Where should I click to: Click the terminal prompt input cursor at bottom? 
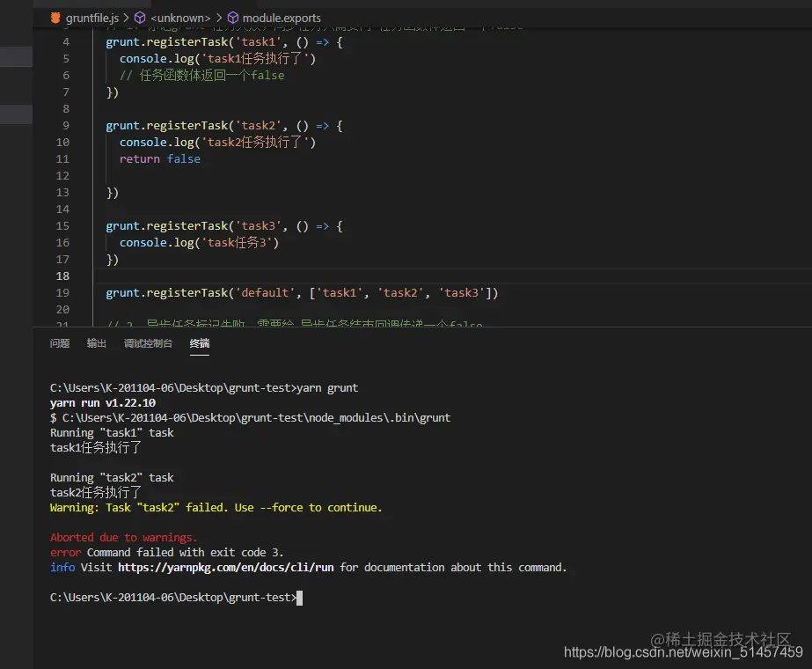pos(299,598)
